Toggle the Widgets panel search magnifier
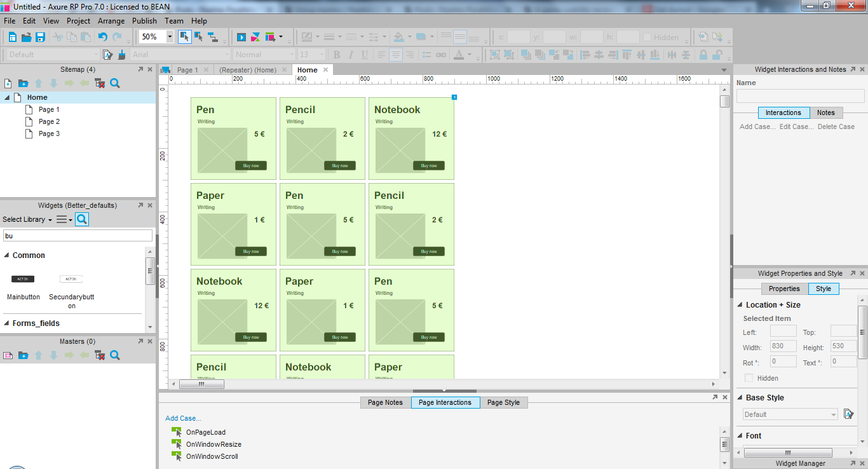 [x=82, y=219]
